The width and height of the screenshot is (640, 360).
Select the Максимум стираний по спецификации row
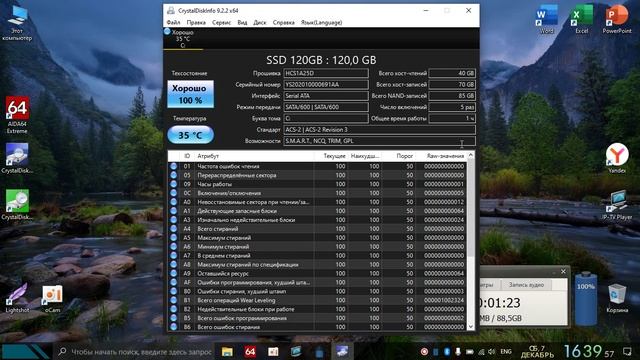click(x=317, y=264)
